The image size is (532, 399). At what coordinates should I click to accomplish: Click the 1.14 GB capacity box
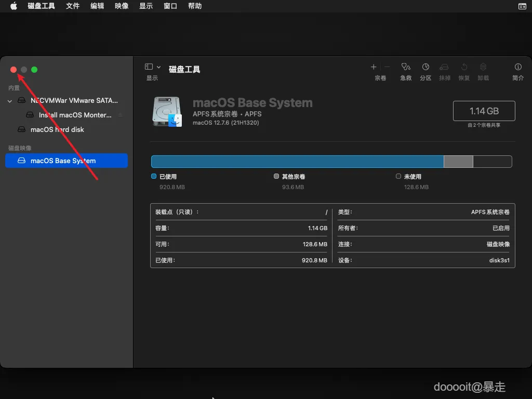[x=484, y=111]
